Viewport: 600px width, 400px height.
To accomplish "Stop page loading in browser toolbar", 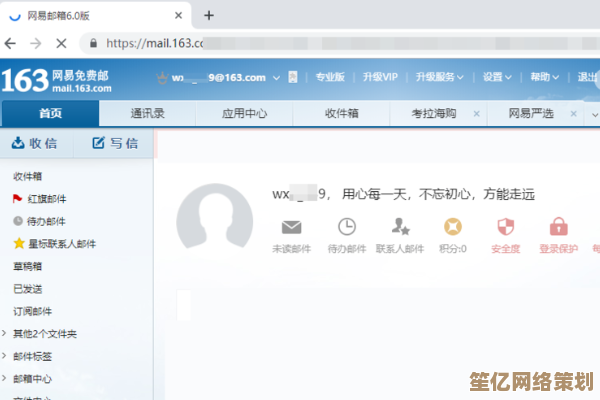I will pyautogui.click(x=62, y=44).
